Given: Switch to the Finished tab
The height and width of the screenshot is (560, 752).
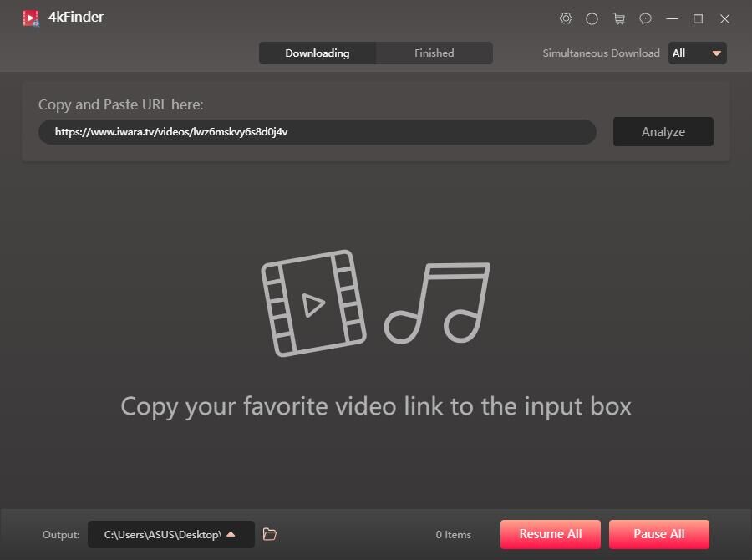Looking at the screenshot, I should pyautogui.click(x=434, y=53).
